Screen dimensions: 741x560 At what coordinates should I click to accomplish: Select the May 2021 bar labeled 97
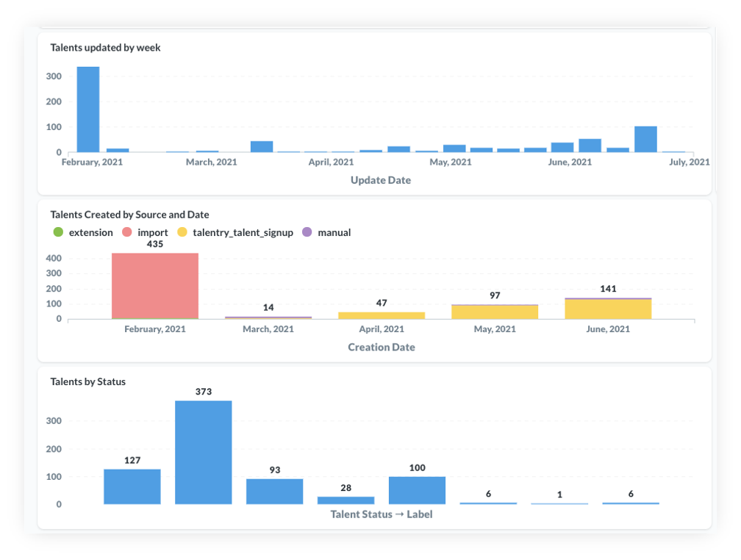click(495, 312)
